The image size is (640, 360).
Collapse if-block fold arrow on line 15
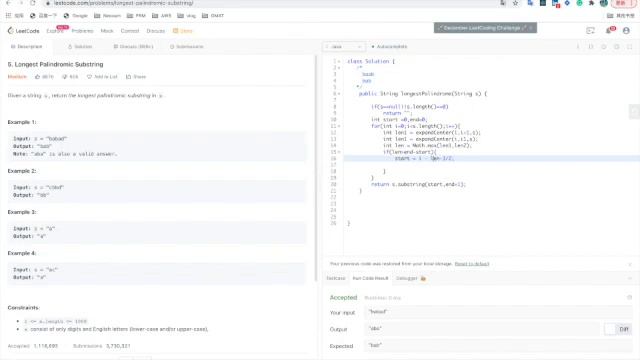(339, 152)
